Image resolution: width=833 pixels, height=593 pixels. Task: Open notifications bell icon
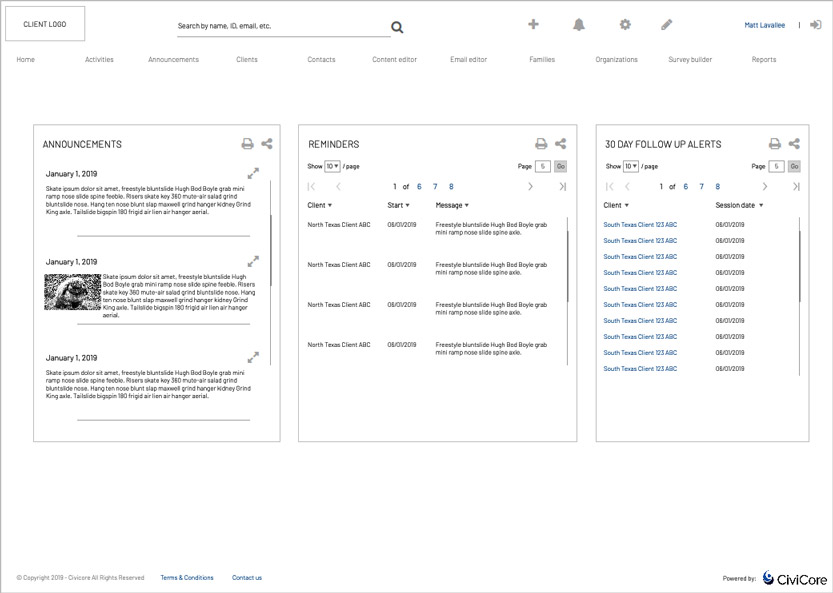(x=579, y=25)
